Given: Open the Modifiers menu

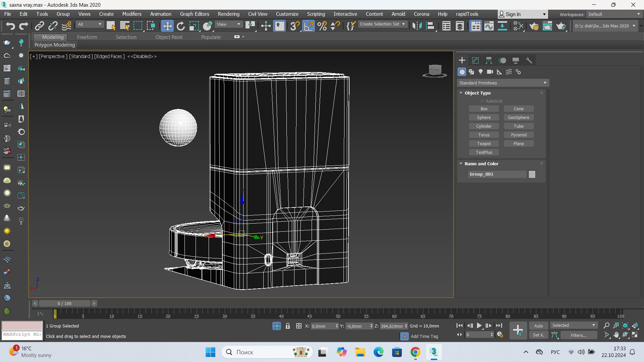Looking at the screenshot, I should [x=131, y=14].
